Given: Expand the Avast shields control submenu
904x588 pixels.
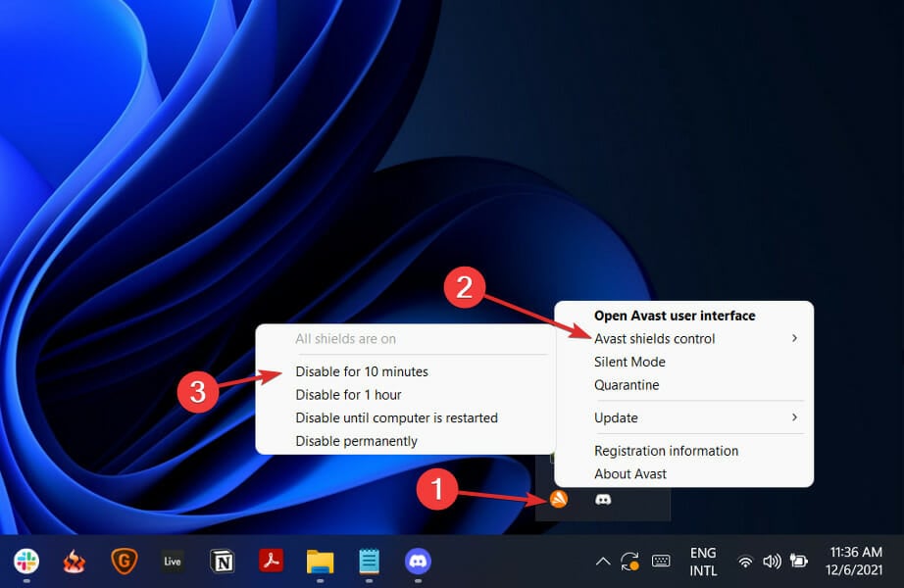Looking at the screenshot, I should [x=655, y=338].
